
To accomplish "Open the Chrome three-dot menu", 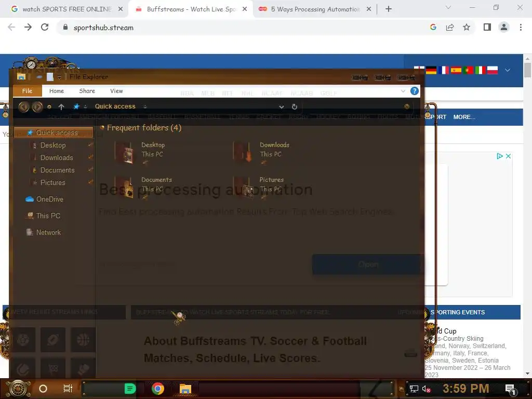I will 521,28.
